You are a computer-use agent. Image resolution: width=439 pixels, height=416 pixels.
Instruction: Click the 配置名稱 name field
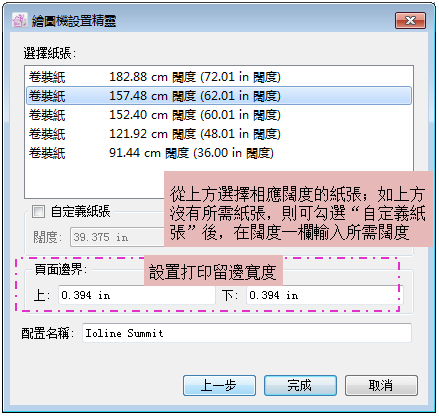(x=247, y=333)
